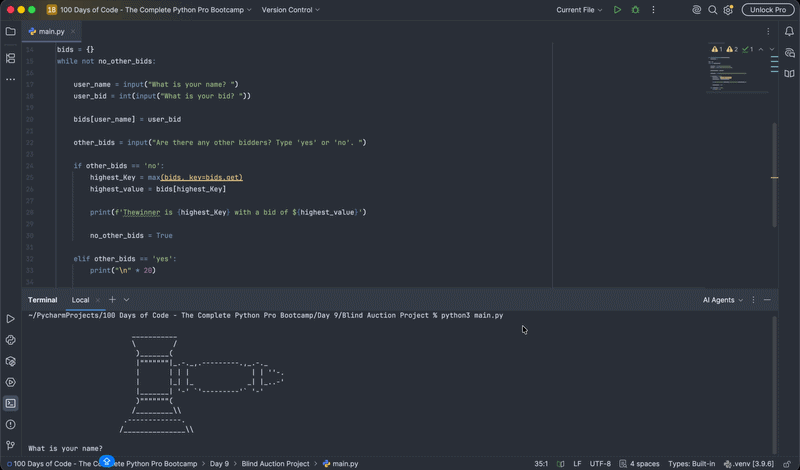The width and height of the screenshot is (800, 470).
Task: Click the code minimap preview
Action: point(737,73)
